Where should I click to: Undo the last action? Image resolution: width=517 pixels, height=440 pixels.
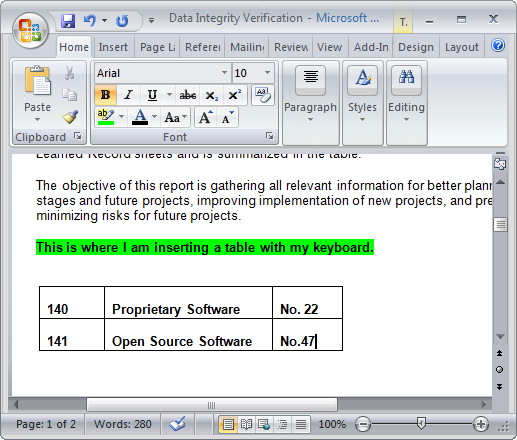90,21
